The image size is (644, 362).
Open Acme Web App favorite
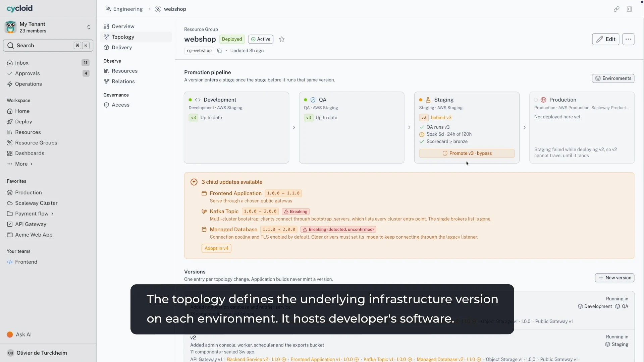(48, 235)
